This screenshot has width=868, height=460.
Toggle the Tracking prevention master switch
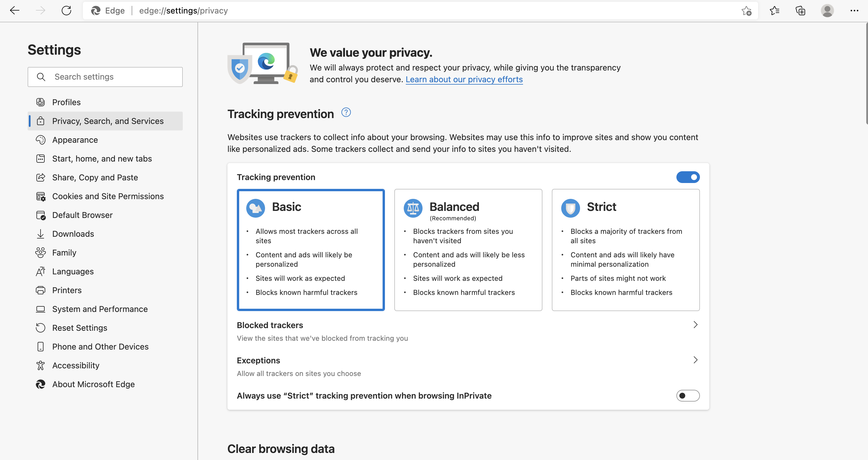tap(688, 177)
